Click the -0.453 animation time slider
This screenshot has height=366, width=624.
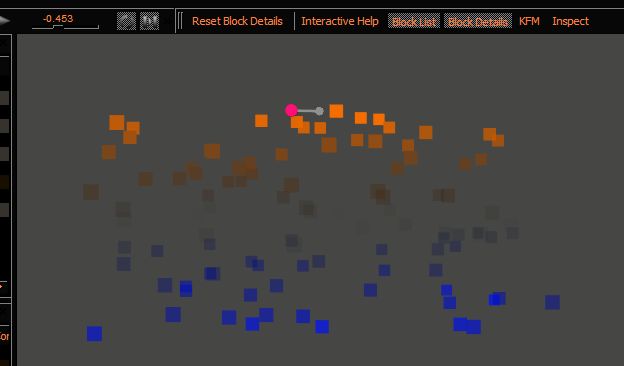pyautogui.click(x=65, y=21)
